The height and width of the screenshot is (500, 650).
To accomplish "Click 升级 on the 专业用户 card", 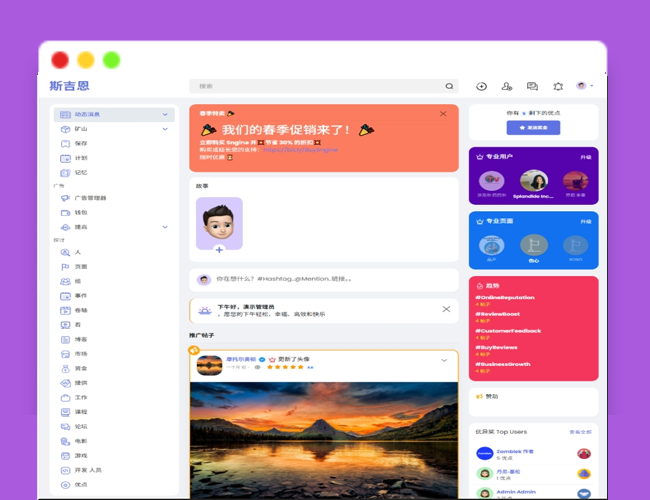I will tap(585, 158).
